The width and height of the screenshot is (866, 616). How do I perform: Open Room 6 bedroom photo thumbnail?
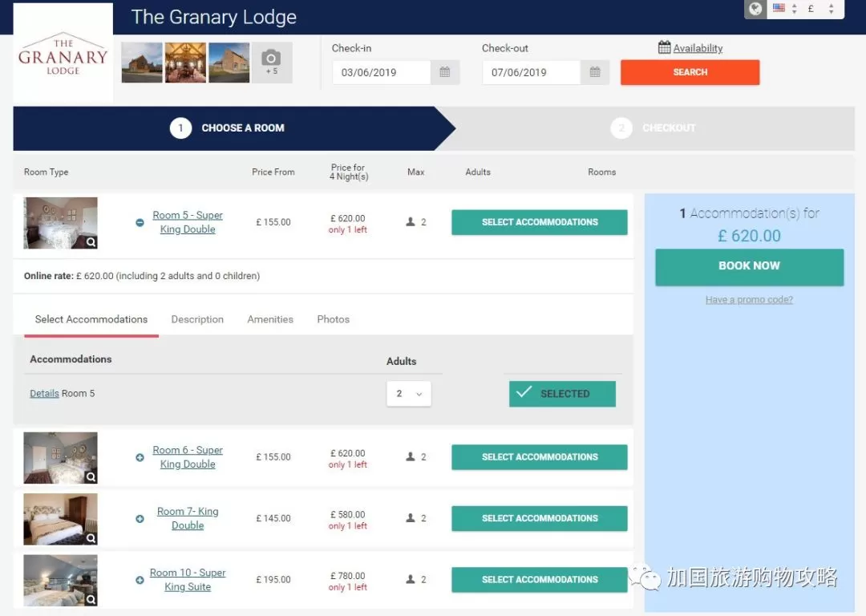(x=61, y=458)
